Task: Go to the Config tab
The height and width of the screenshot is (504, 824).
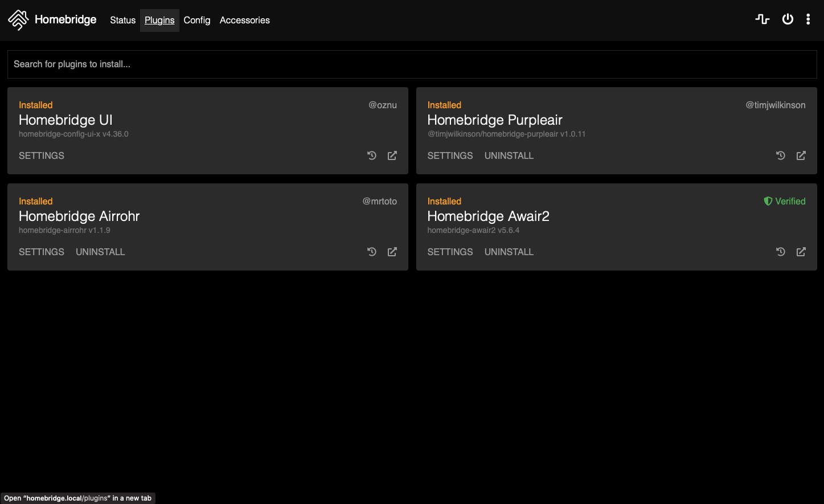Action: (x=197, y=20)
